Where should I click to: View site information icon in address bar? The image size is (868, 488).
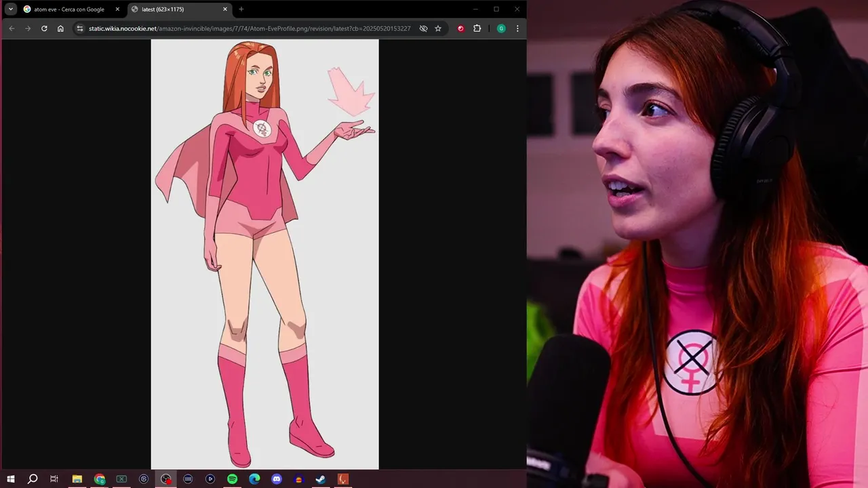pos(80,28)
